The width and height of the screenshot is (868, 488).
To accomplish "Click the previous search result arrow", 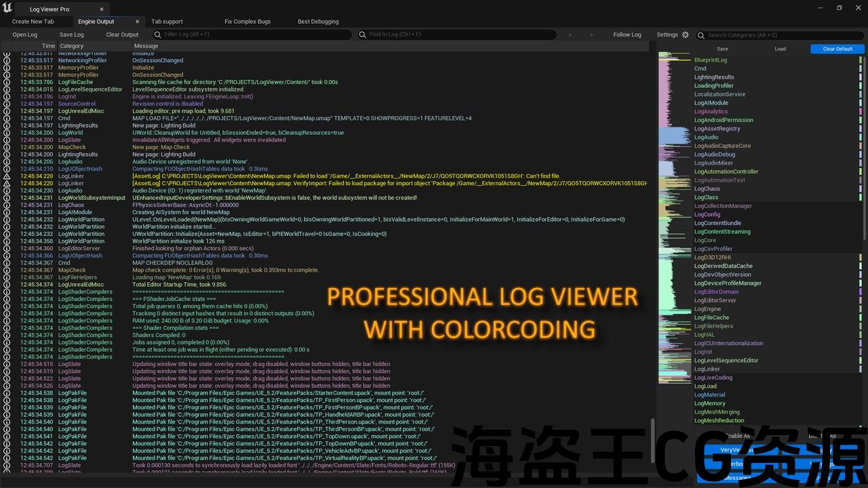I will pyautogui.click(x=570, y=35).
